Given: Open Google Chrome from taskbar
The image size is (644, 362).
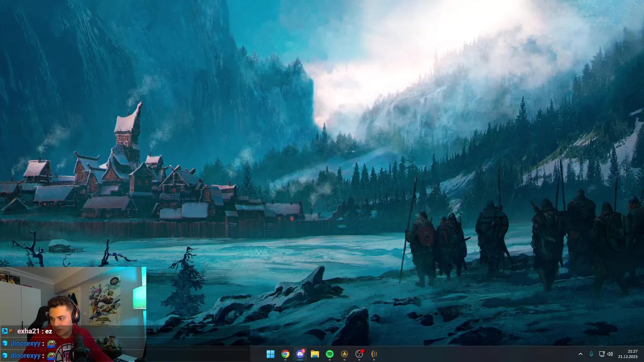Looking at the screenshot, I should (x=285, y=354).
